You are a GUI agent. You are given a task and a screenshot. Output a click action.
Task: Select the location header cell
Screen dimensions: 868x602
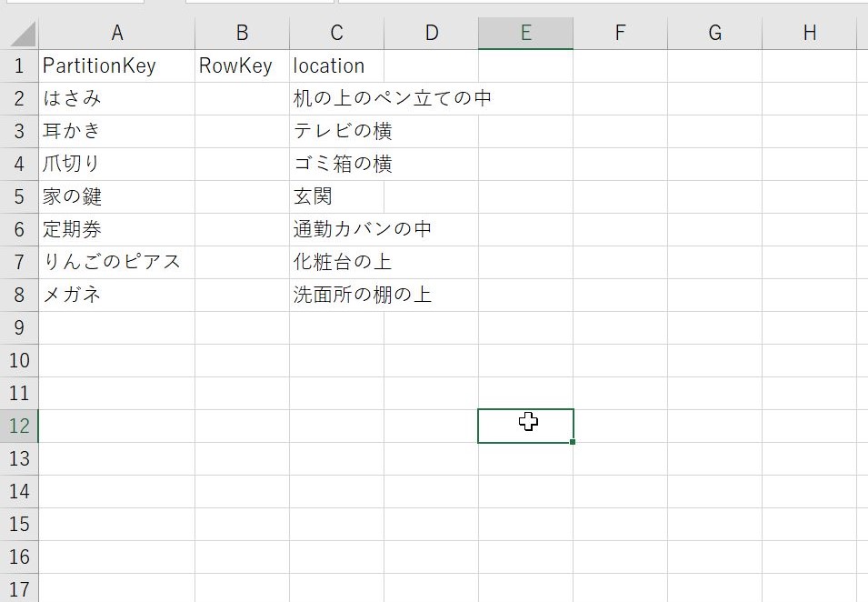tap(335, 65)
